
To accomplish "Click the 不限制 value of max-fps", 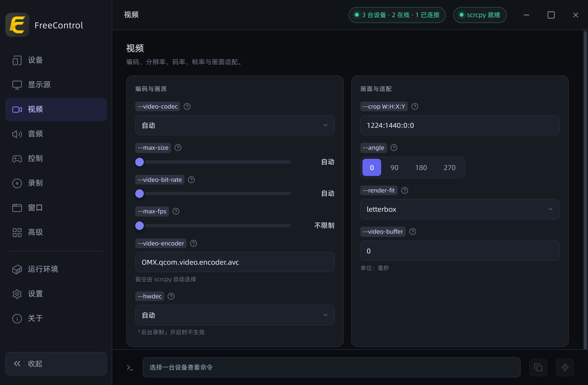I will (x=324, y=226).
